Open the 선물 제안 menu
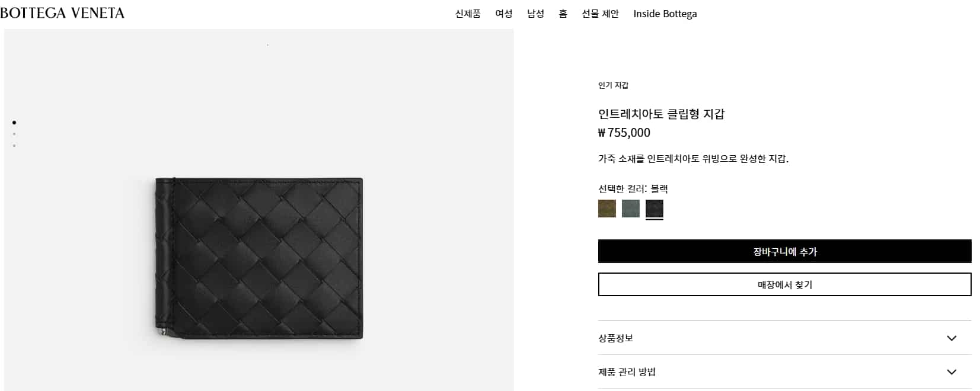 pyautogui.click(x=600, y=14)
